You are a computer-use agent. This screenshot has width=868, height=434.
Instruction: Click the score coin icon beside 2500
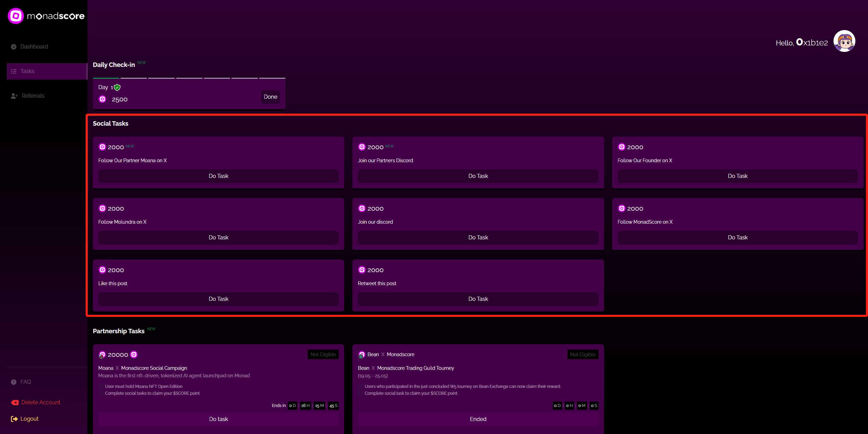click(102, 99)
